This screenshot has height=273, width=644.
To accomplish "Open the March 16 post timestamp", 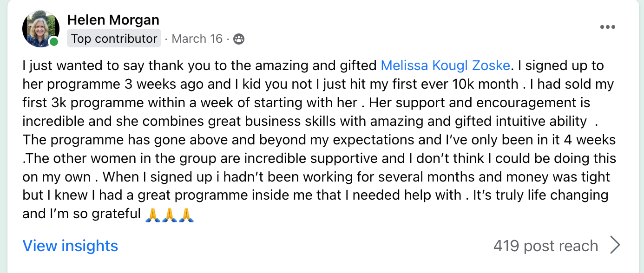I will (x=197, y=39).
